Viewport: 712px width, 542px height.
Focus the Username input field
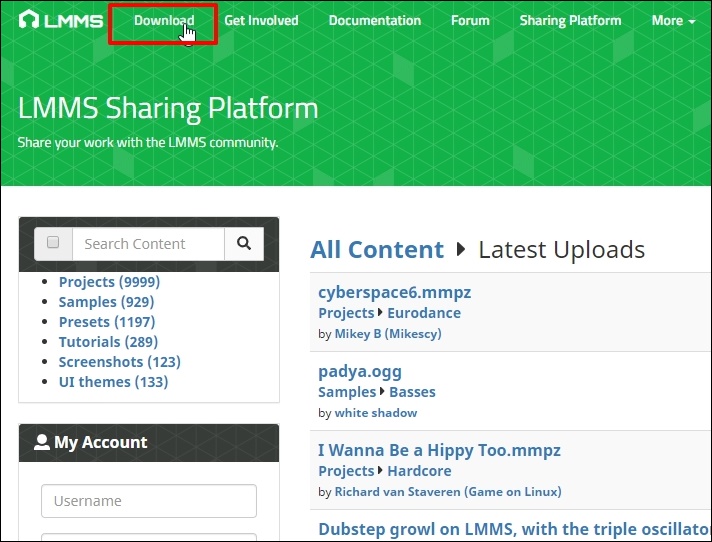[x=149, y=501]
